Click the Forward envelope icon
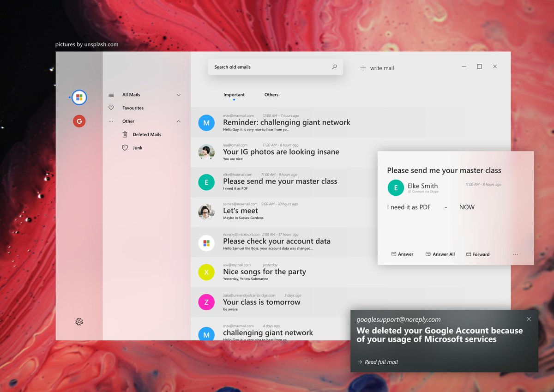Viewport: 554px width, 392px height. click(468, 254)
